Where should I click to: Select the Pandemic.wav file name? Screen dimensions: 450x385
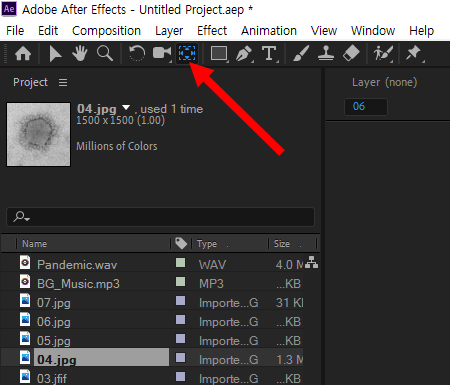[77, 265]
